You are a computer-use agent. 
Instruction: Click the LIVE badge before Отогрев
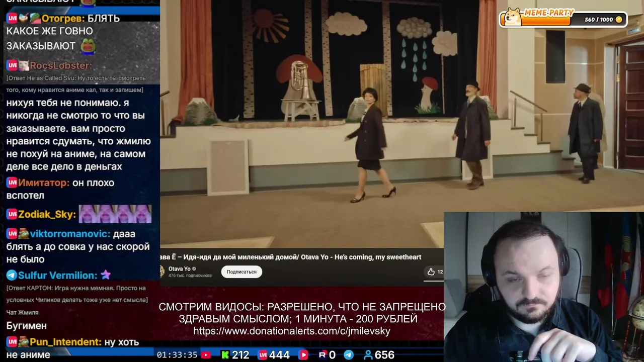pyautogui.click(x=12, y=18)
